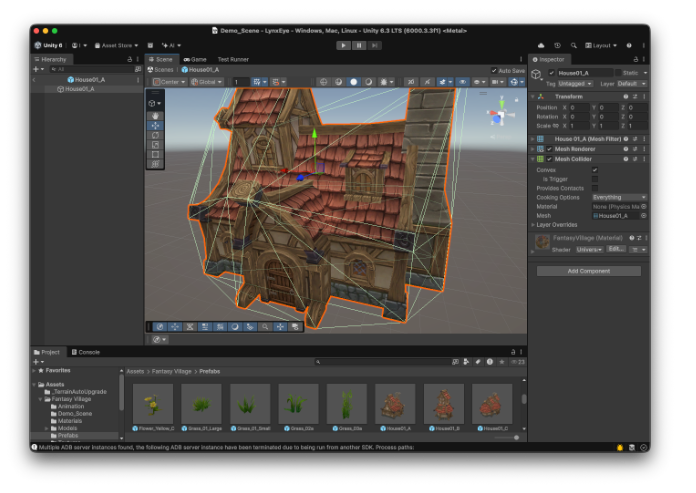Open Unity Cloud icon in top toolbar
696x493 pixels.
(541, 45)
